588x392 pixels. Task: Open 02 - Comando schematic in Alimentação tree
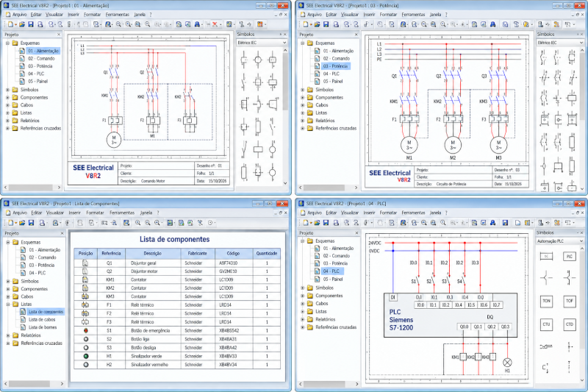click(x=41, y=59)
